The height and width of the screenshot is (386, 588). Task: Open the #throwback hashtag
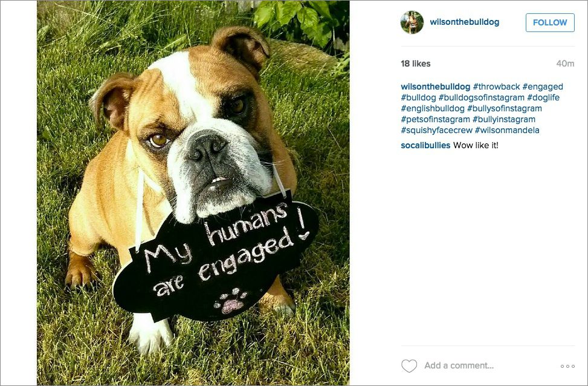tap(496, 87)
